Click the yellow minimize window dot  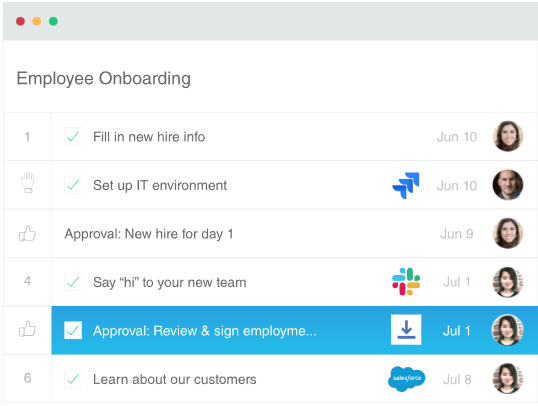37,21
